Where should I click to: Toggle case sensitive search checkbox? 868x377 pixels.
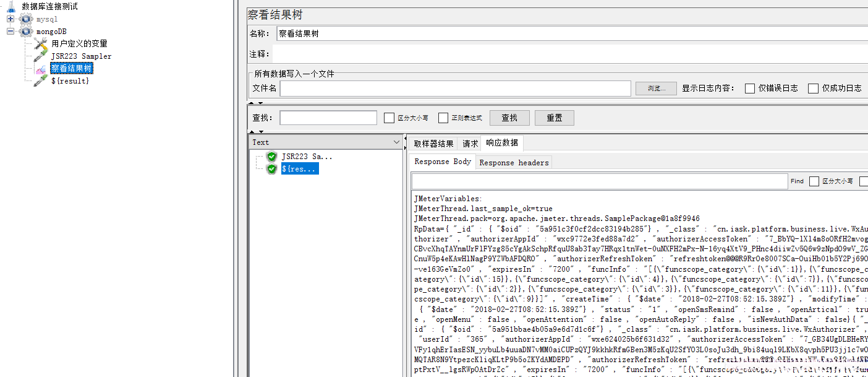point(389,118)
